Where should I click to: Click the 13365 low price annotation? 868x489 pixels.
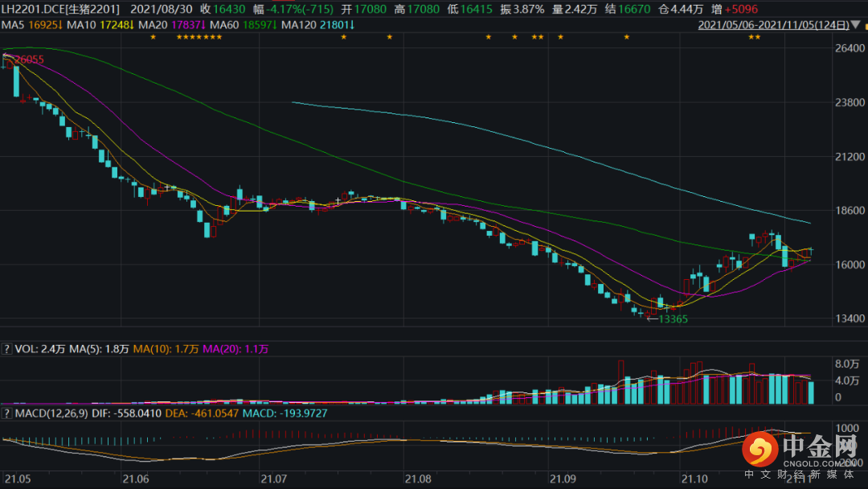pos(673,319)
